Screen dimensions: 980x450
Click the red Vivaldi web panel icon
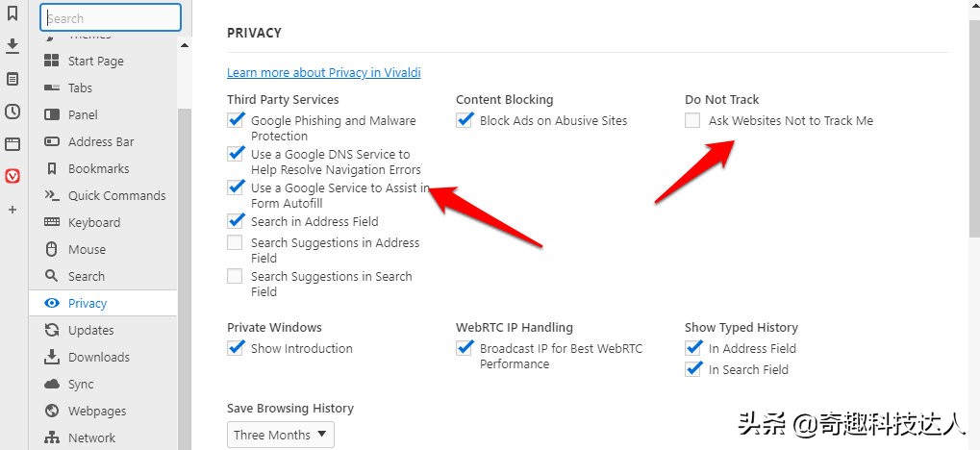click(x=13, y=176)
